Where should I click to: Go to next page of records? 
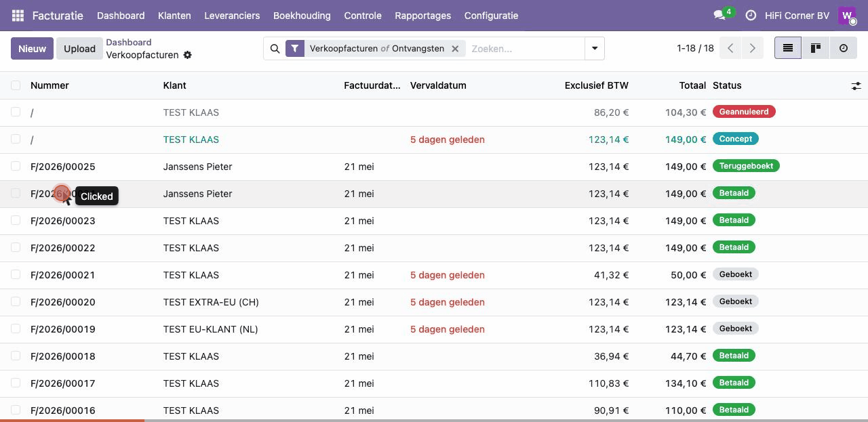(x=752, y=48)
